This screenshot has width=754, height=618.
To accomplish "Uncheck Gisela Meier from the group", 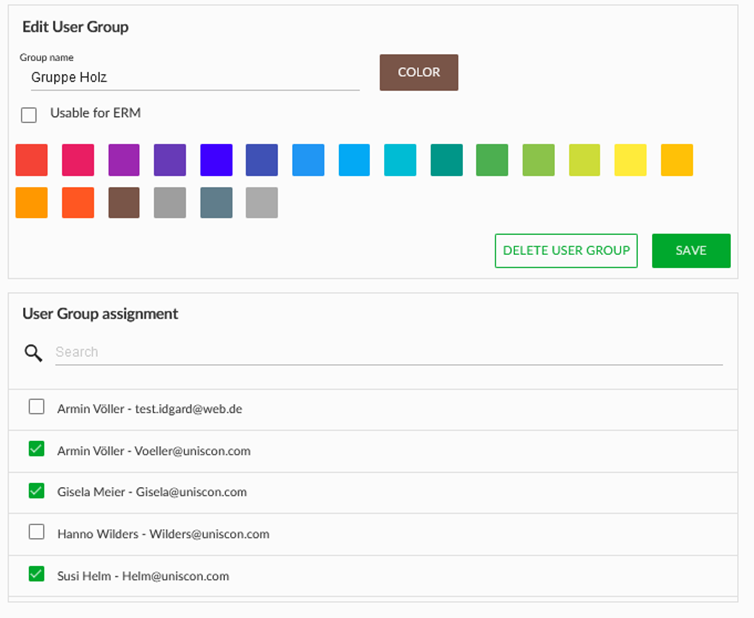I will [37, 491].
